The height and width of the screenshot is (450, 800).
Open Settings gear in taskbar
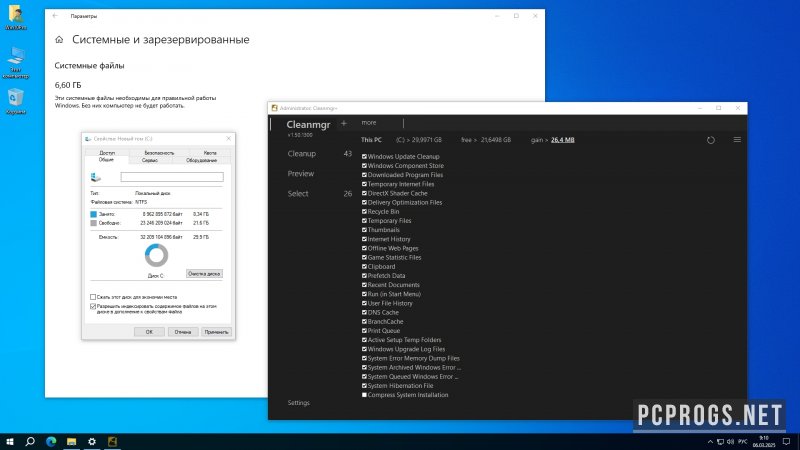pyautogui.click(x=92, y=441)
